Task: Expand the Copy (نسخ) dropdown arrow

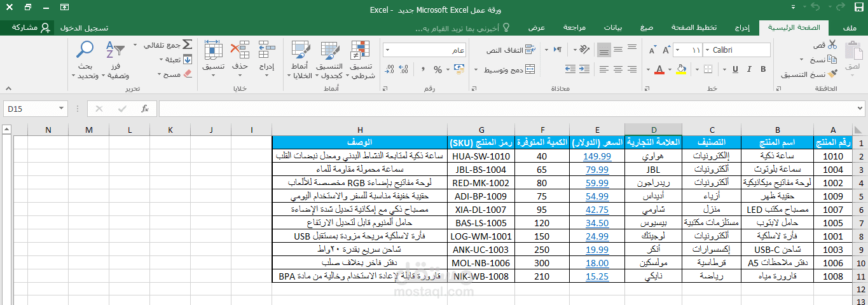Action: point(801,60)
